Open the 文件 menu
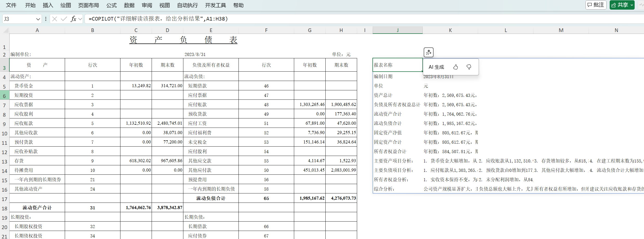This screenshot has width=644, height=239. point(11,5)
